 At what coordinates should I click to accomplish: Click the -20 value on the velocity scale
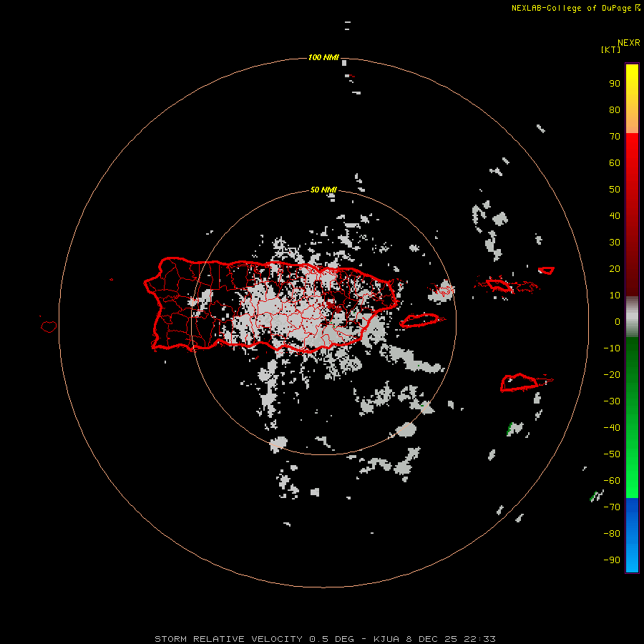coord(612,374)
